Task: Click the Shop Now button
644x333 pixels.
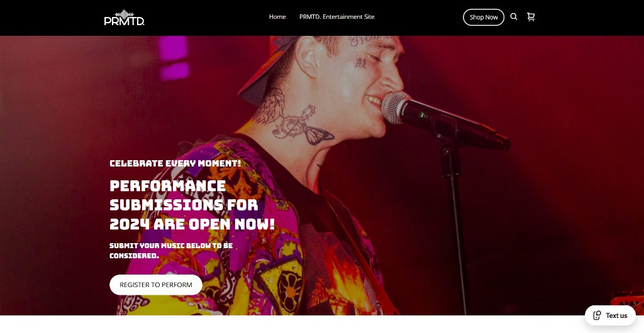Action: 484,17
